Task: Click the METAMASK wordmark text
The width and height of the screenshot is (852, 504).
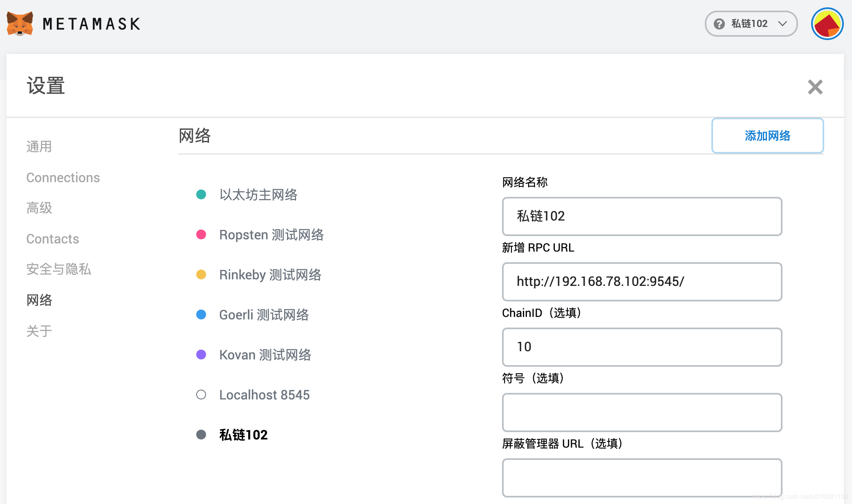Action: click(92, 24)
